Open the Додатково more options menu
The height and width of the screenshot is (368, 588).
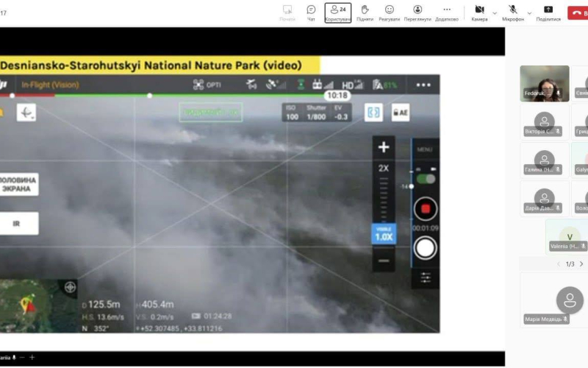tap(446, 12)
